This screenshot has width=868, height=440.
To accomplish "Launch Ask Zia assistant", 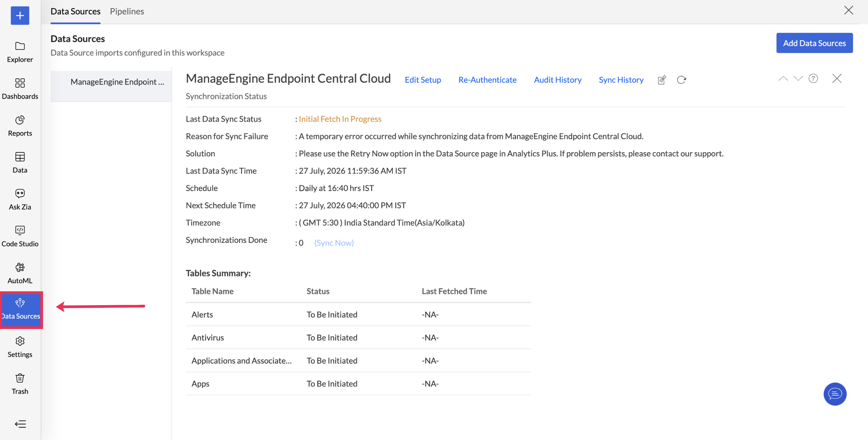I will [20, 199].
